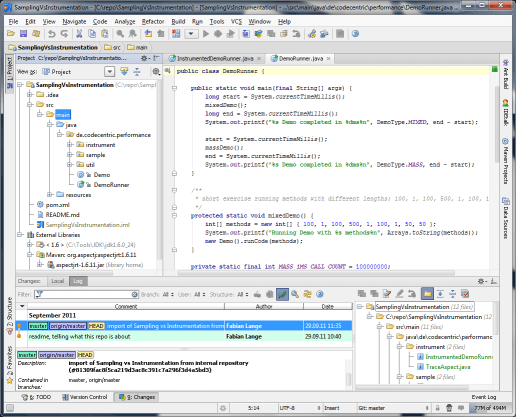
Task: Open the Maven Projects side panel
Action: point(505,161)
